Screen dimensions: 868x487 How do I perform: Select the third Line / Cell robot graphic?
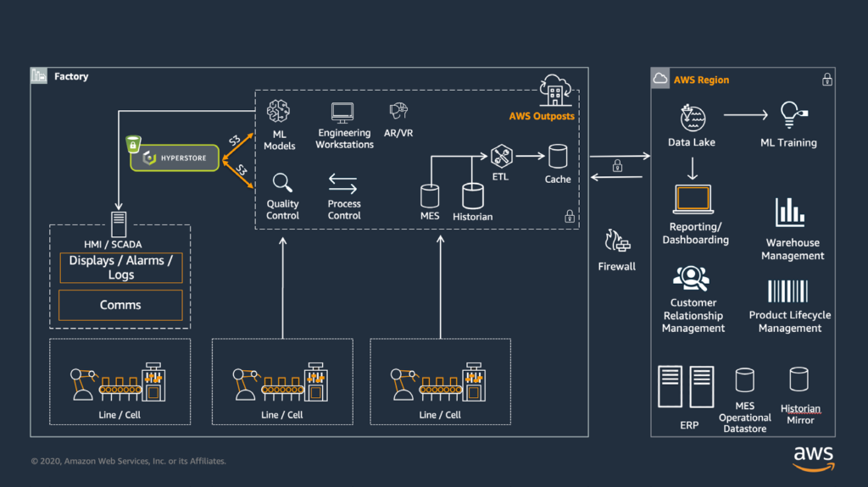tap(438, 382)
